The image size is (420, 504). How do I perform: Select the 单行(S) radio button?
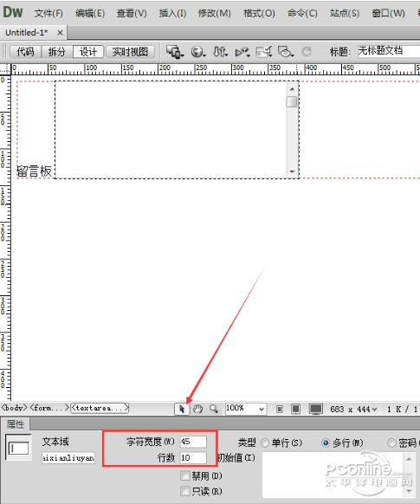pyautogui.click(x=265, y=443)
